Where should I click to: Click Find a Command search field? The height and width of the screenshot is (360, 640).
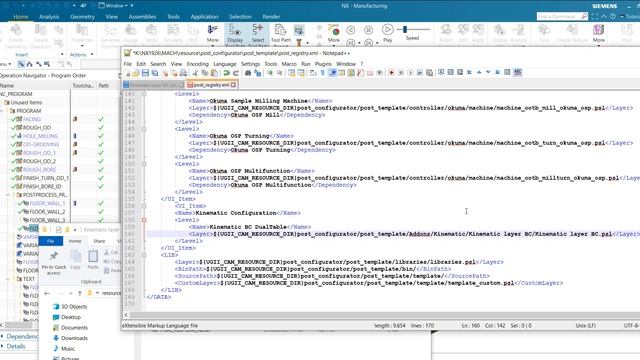[562, 16]
